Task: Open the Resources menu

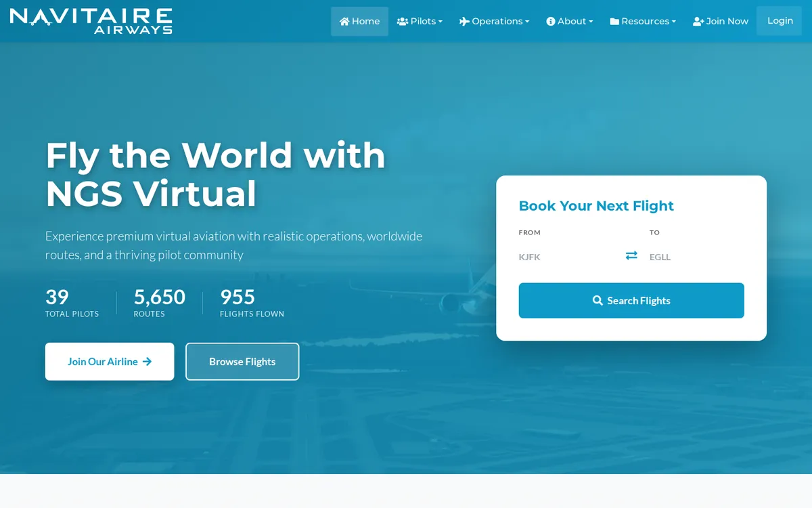Action: pyautogui.click(x=643, y=21)
